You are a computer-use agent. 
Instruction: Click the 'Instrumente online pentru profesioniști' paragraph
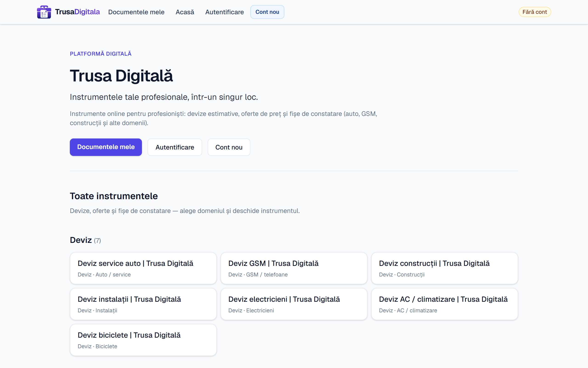coord(223,118)
